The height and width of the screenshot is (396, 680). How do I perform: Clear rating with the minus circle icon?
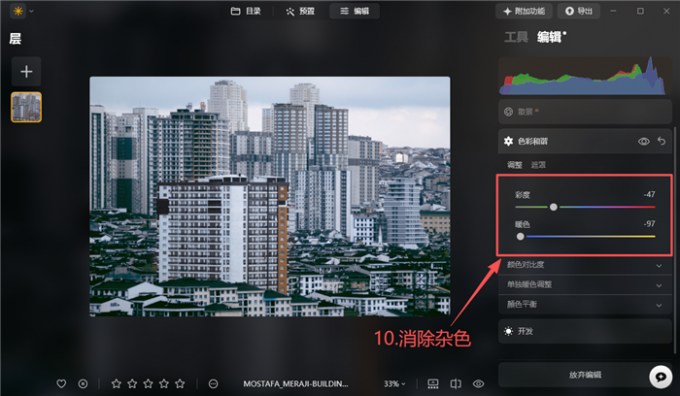(213, 384)
